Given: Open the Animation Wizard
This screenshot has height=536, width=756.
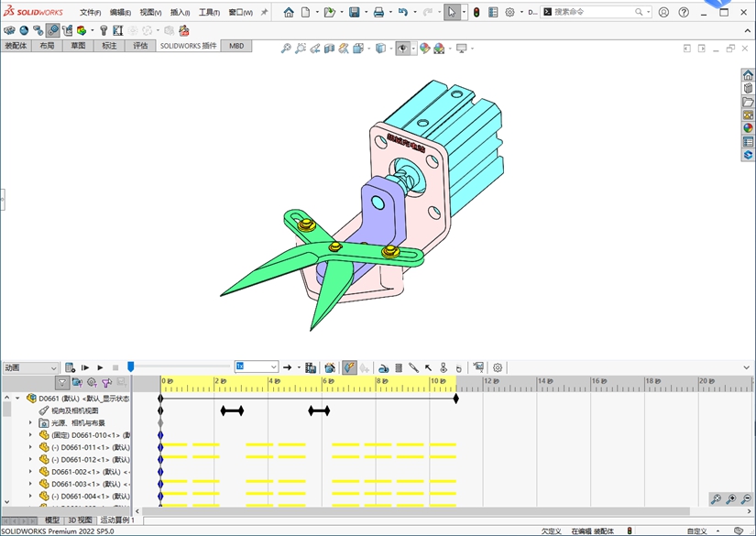Looking at the screenshot, I should pos(330,367).
